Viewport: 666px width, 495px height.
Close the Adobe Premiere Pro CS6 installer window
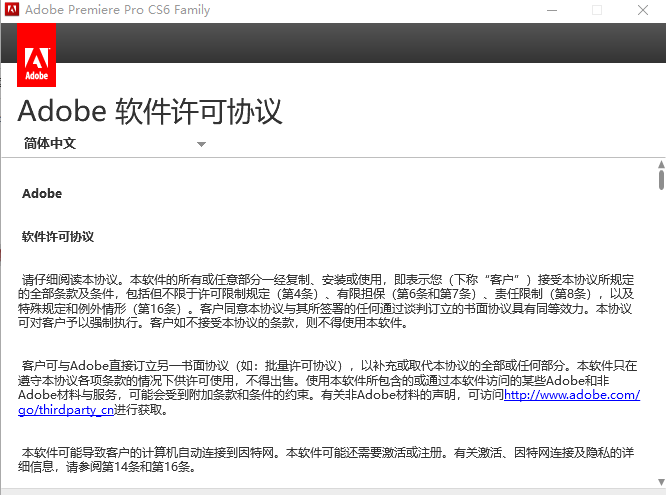pos(643,10)
